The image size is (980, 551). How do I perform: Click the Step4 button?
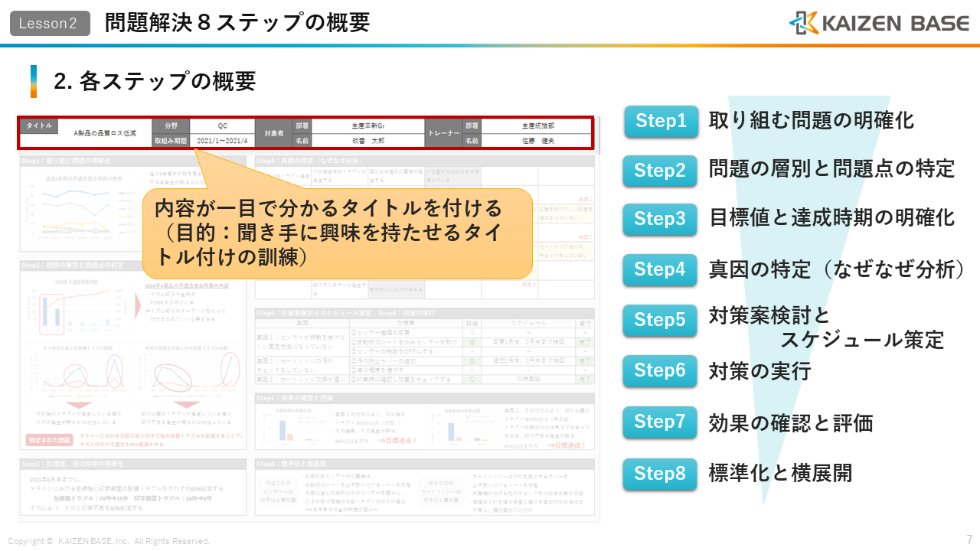[661, 269]
